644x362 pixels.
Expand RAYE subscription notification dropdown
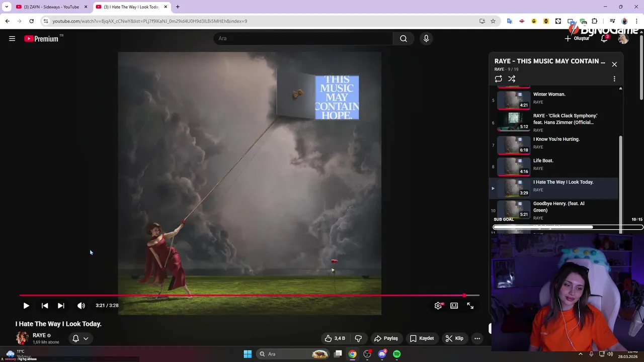(x=80, y=338)
